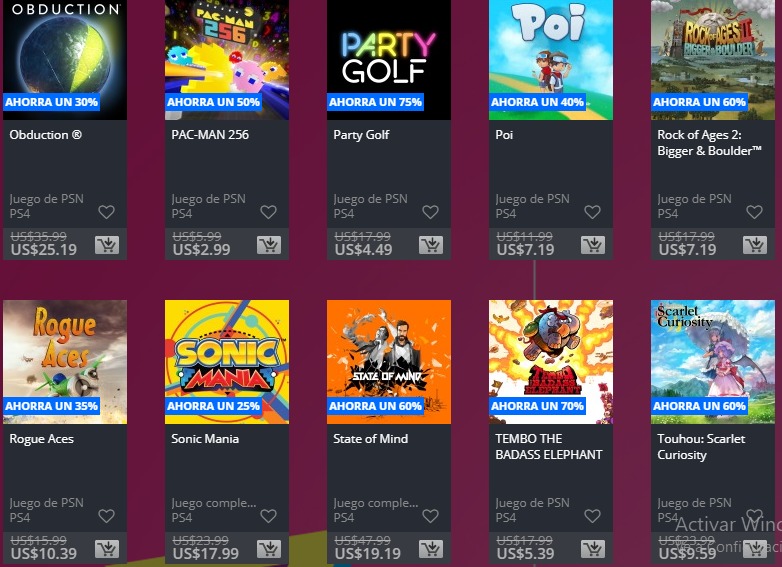Add Sonic Mania to the cart
The image size is (782, 567).
269,549
